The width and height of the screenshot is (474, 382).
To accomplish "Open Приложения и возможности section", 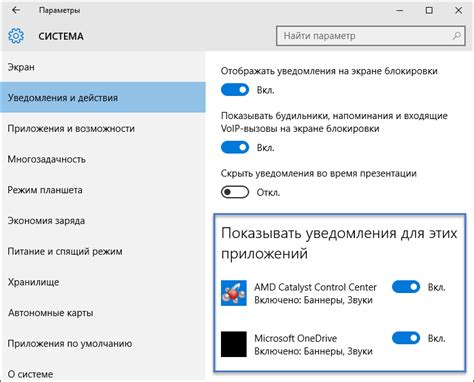I will (103, 129).
